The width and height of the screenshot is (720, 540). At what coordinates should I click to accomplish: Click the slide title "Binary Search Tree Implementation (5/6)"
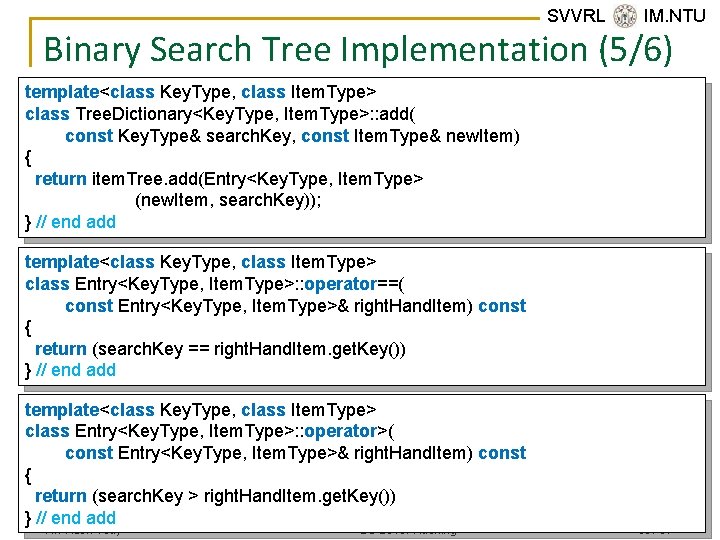coord(358,50)
